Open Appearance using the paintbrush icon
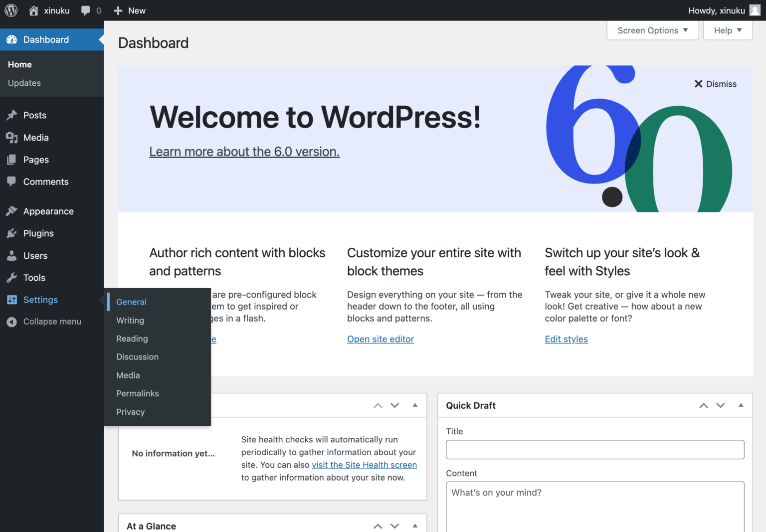This screenshot has height=532, width=766. point(11,211)
